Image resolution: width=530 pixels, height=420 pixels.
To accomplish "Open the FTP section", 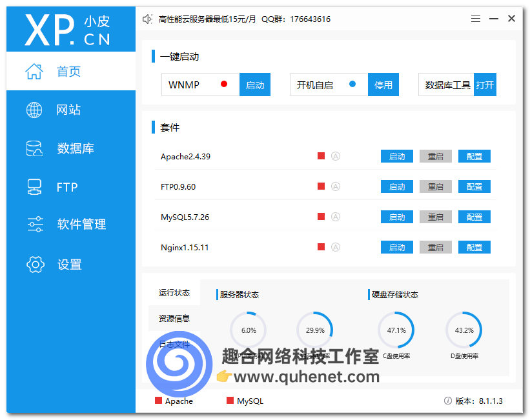I will point(71,187).
